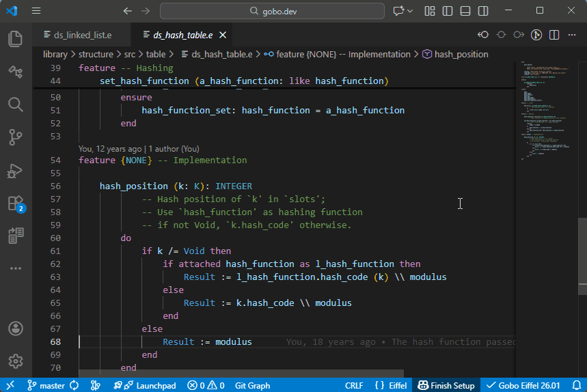Open source control graph icon in status bar
Screen dimensions: 587x392
(x=96, y=385)
